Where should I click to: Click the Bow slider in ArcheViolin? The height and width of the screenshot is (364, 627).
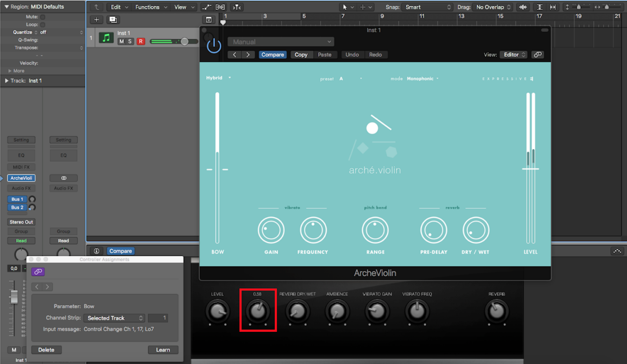217,168
